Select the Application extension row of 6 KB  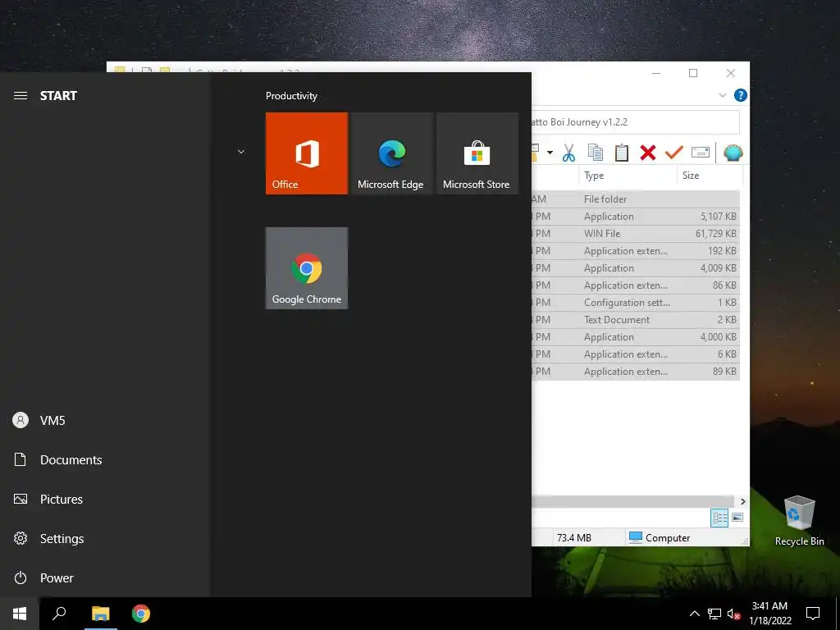click(x=636, y=354)
